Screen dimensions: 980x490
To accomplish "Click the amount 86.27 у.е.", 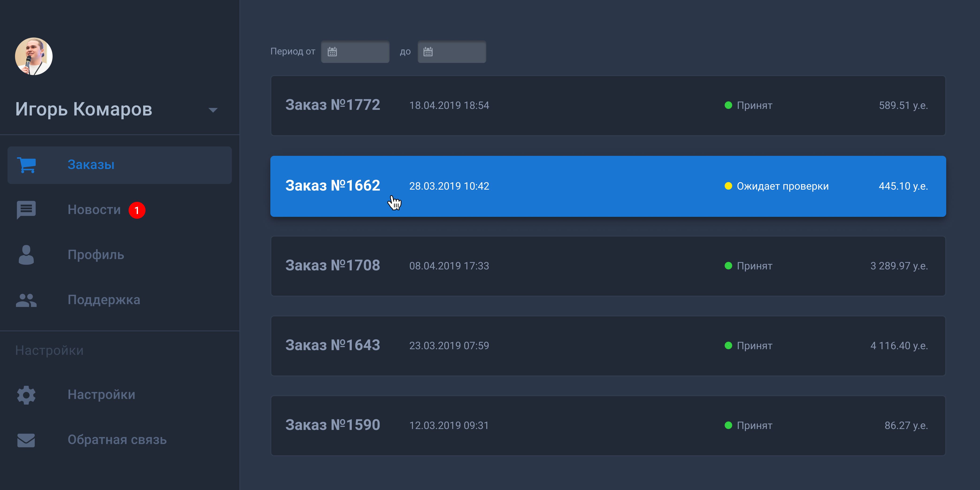I will [906, 426].
